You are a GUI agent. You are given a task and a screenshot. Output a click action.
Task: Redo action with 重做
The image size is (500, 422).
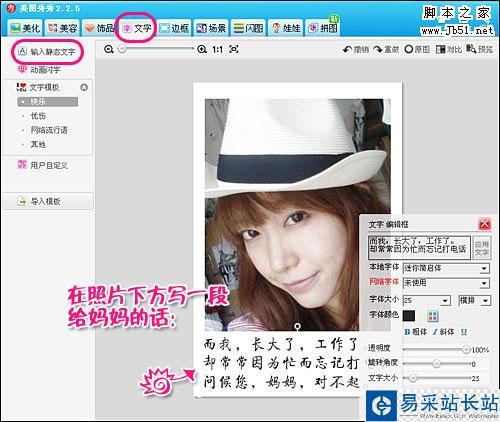pyautogui.click(x=386, y=49)
